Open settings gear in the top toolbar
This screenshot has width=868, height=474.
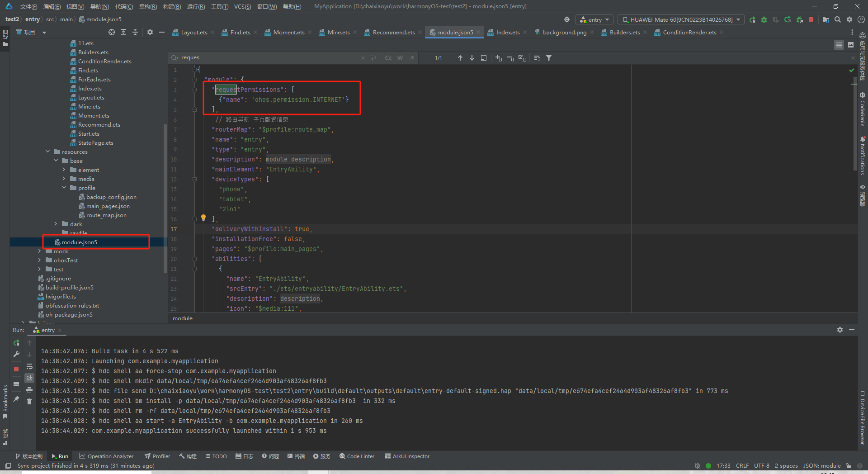click(x=849, y=19)
